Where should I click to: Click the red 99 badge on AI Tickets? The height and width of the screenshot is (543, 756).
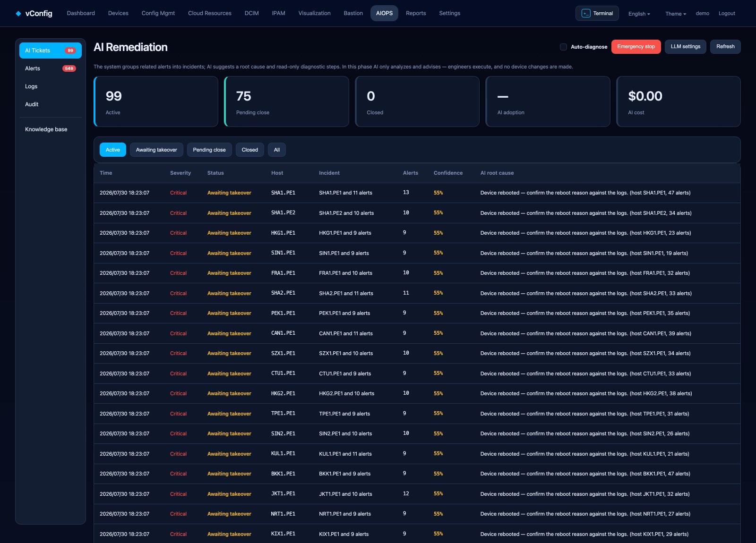[x=70, y=51]
